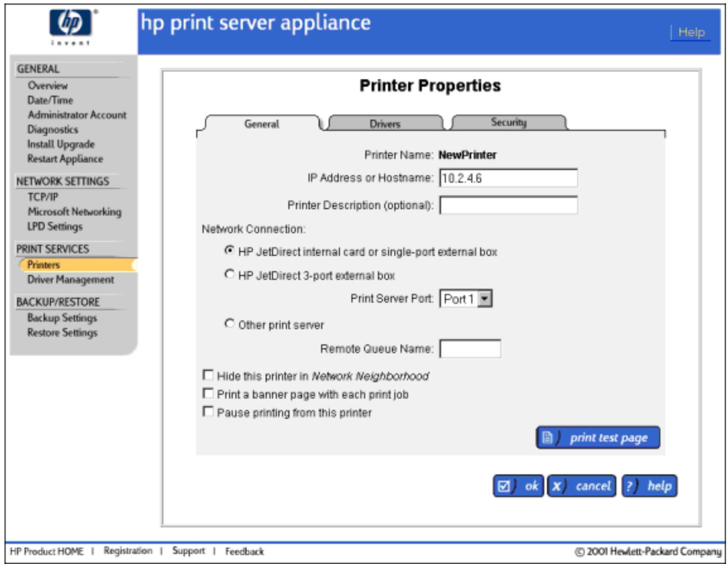Screen dimensions: 728x564
Task: Click the X icon on cancel button
Action: pyautogui.click(x=557, y=486)
